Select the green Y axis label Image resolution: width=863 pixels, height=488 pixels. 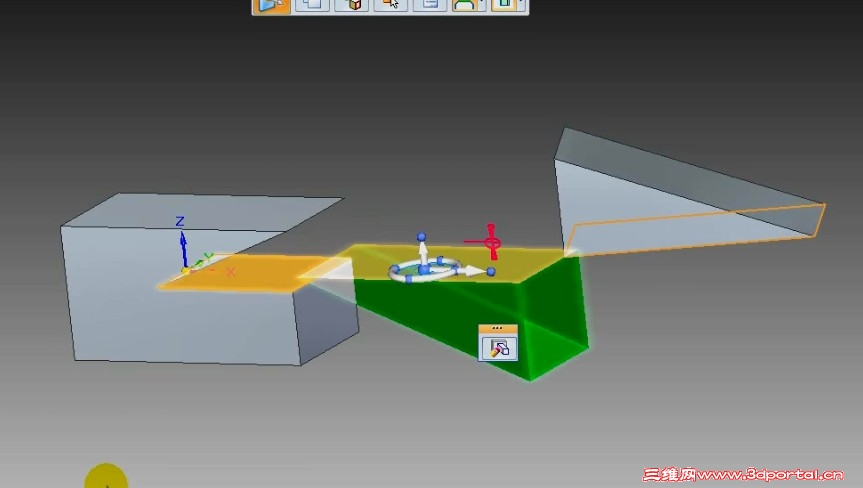[209, 256]
